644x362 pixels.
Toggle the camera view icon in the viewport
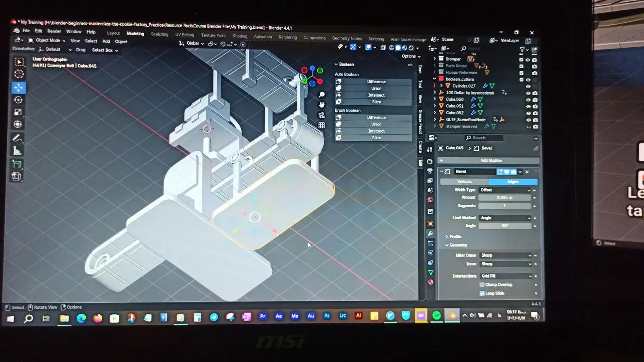point(322,115)
